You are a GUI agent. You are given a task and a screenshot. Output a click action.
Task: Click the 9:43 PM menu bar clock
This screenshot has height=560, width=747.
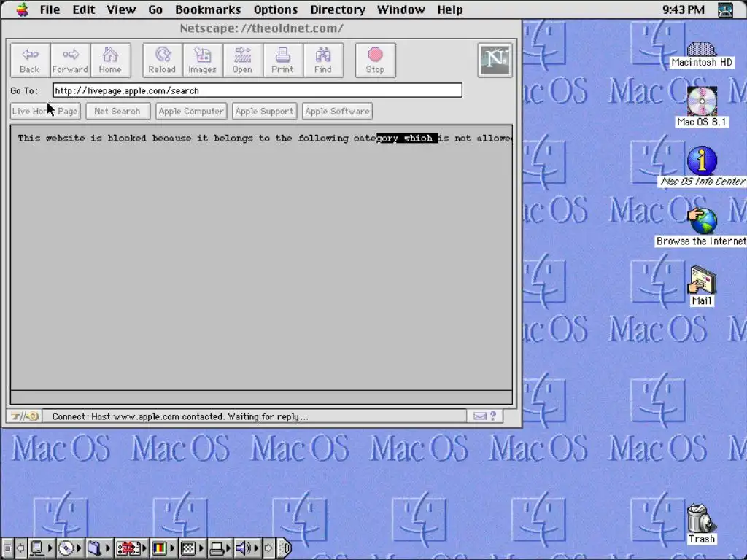(x=683, y=9)
